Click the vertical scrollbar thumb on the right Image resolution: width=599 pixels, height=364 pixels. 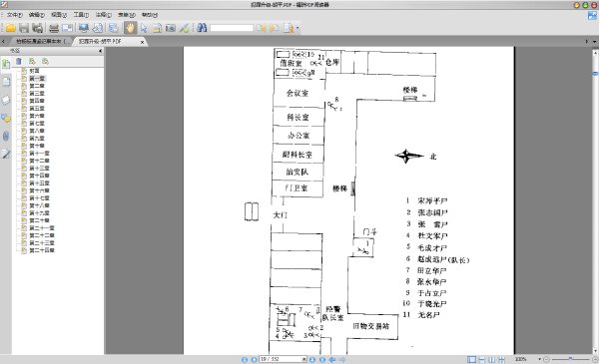coord(595,73)
